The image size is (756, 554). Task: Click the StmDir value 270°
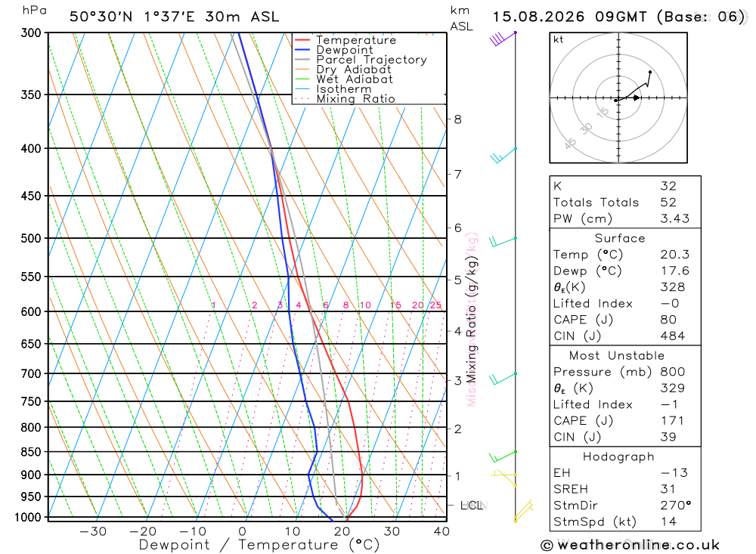(675, 506)
